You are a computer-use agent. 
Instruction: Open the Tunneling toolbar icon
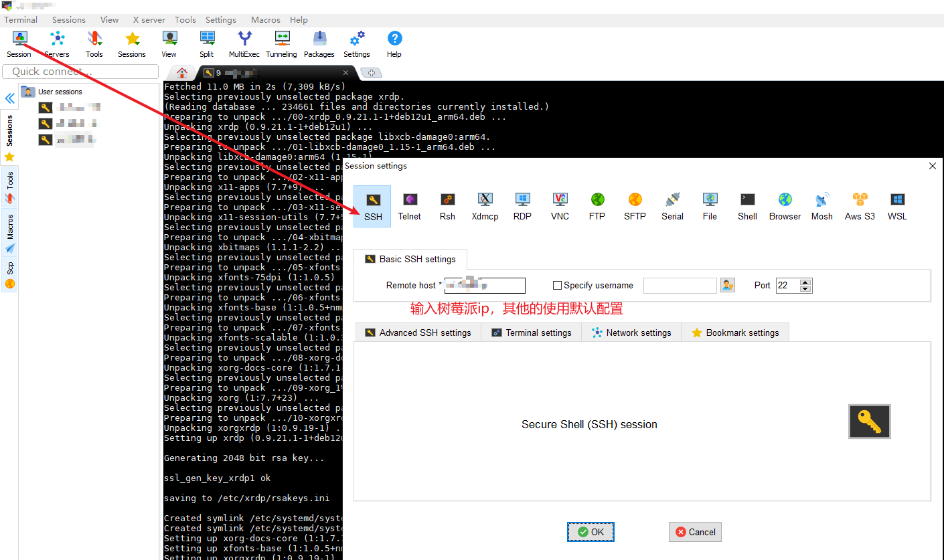point(282,44)
